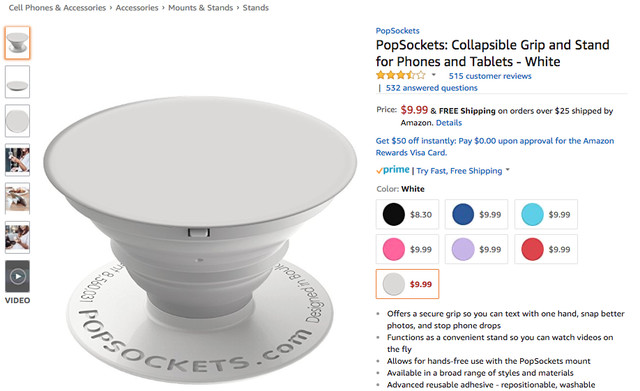The image size is (640, 391).
Task: Choose the dark blue color option
Action: (x=476, y=214)
